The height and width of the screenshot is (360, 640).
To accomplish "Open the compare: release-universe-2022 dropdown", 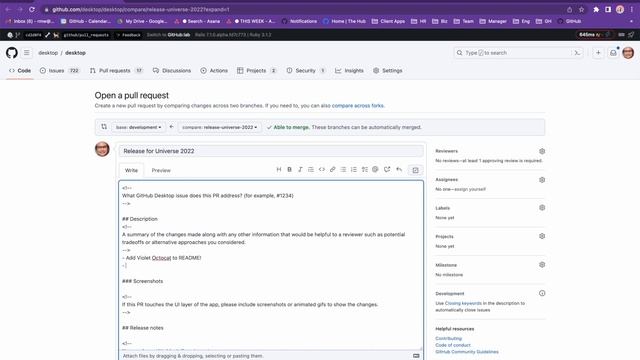I will (x=220, y=127).
